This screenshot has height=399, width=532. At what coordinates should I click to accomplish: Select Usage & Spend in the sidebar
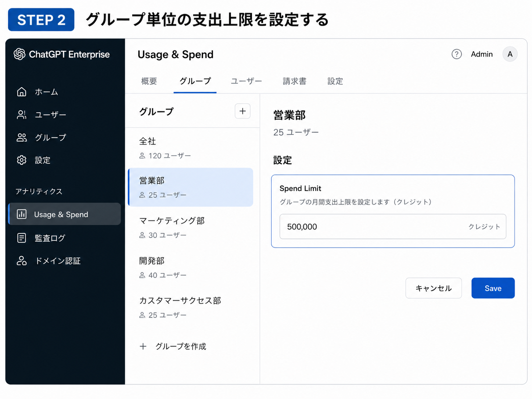point(64,214)
